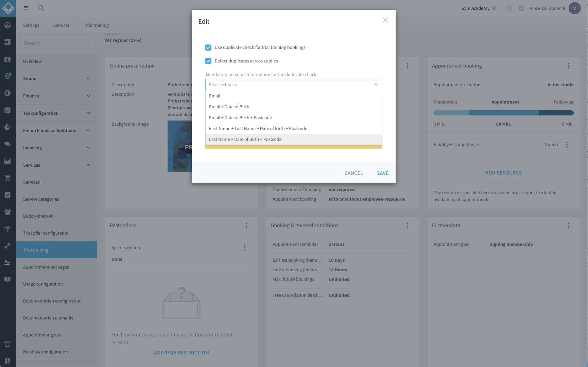This screenshot has height=367, width=588.
Task: Click the search magnifier icon in header
Action: coord(41,8)
